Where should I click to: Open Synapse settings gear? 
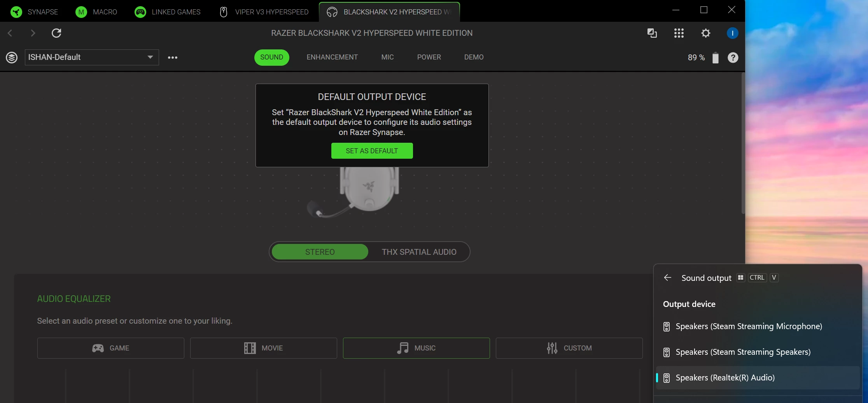[706, 33]
